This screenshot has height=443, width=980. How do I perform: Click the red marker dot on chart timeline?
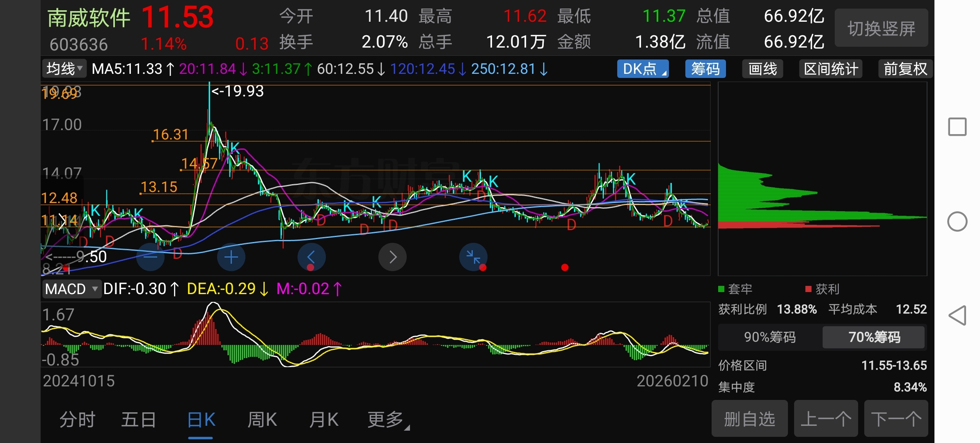tap(565, 267)
